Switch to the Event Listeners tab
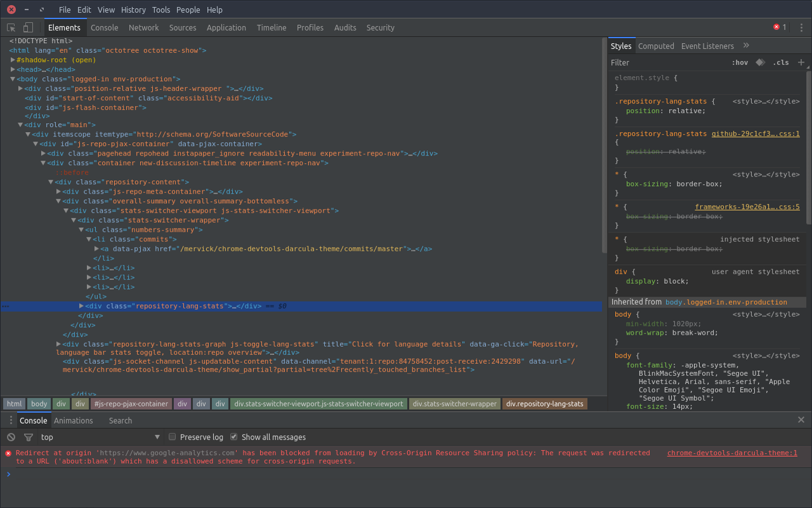The height and width of the screenshot is (508, 812). pyautogui.click(x=707, y=46)
